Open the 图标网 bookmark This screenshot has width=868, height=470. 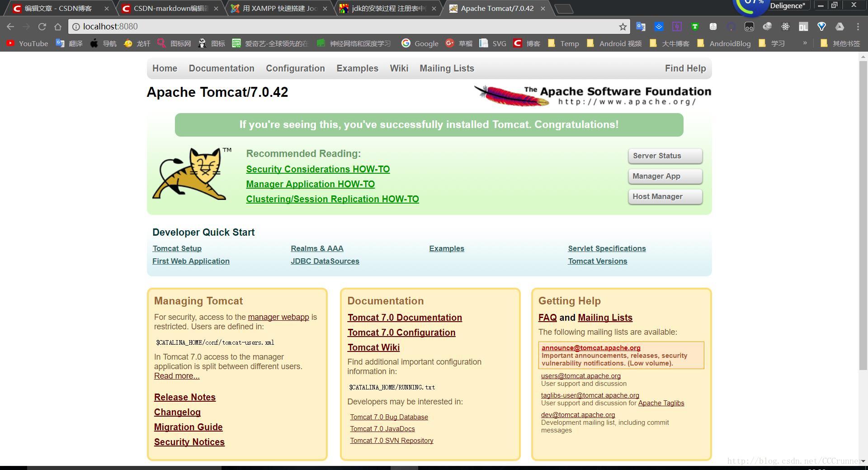coord(174,43)
